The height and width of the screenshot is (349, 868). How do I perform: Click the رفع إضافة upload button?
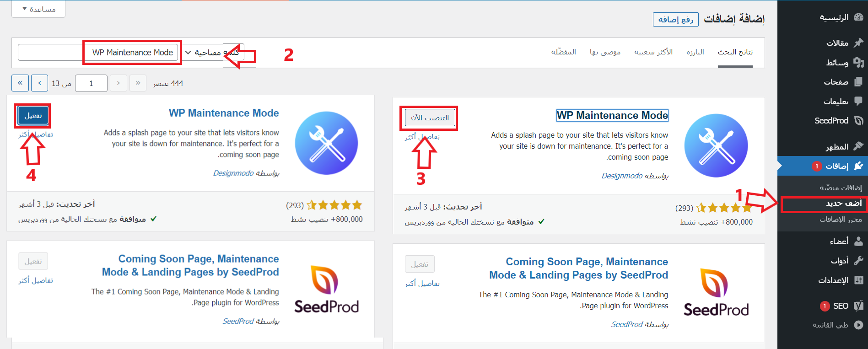point(676,19)
